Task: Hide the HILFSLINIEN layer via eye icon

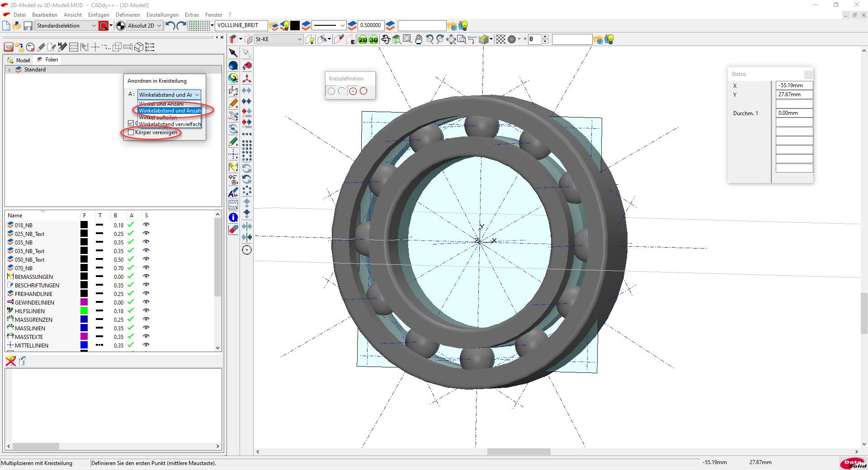Action: [146, 310]
